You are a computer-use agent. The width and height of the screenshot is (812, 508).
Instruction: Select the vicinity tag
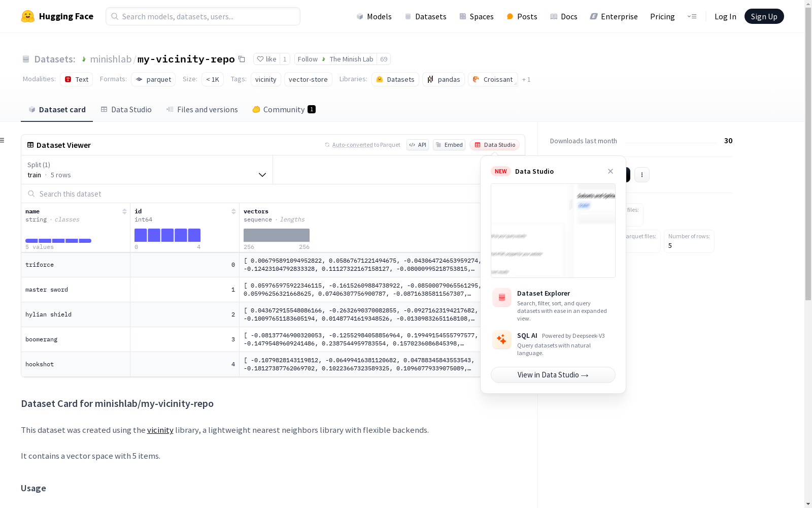pos(266,79)
